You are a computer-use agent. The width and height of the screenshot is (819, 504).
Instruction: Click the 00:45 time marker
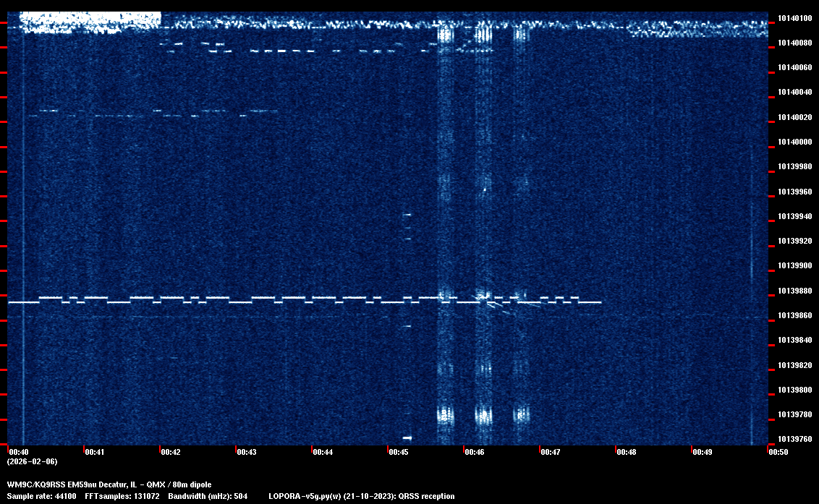click(399, 452)
